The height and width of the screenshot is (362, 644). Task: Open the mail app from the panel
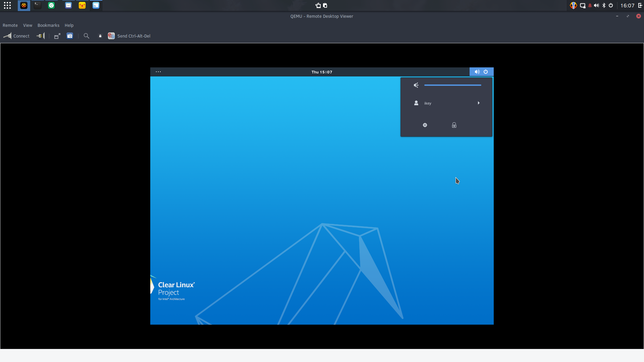68,5
